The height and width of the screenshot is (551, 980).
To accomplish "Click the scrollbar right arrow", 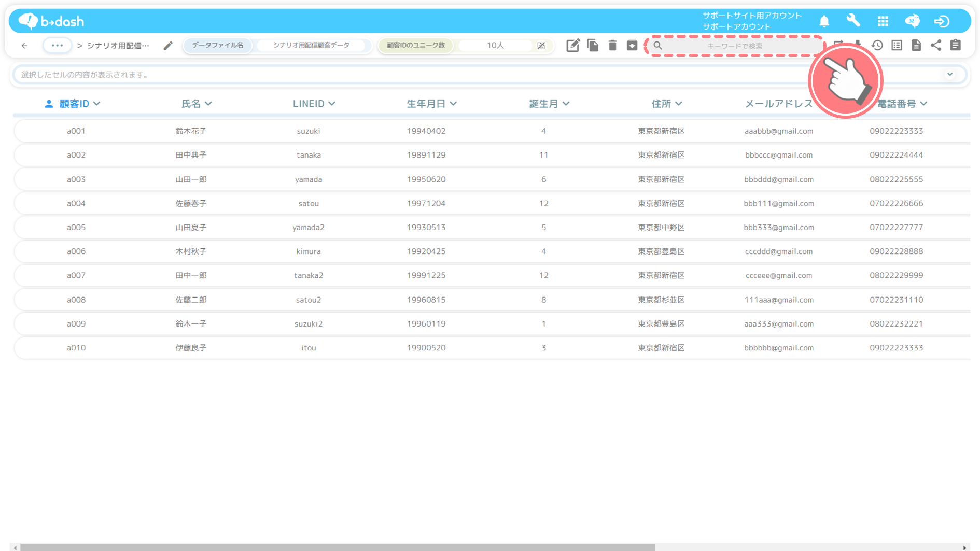I will [x=964, y=548].
